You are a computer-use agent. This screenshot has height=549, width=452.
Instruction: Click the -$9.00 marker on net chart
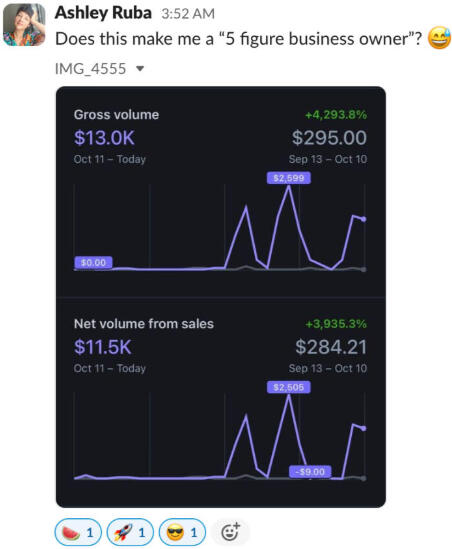(310, 472)
